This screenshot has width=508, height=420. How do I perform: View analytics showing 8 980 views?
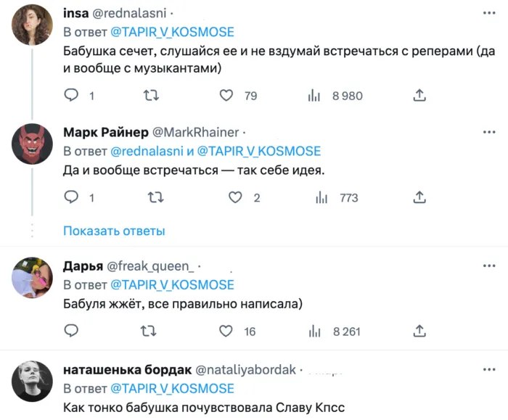[315, 96]
